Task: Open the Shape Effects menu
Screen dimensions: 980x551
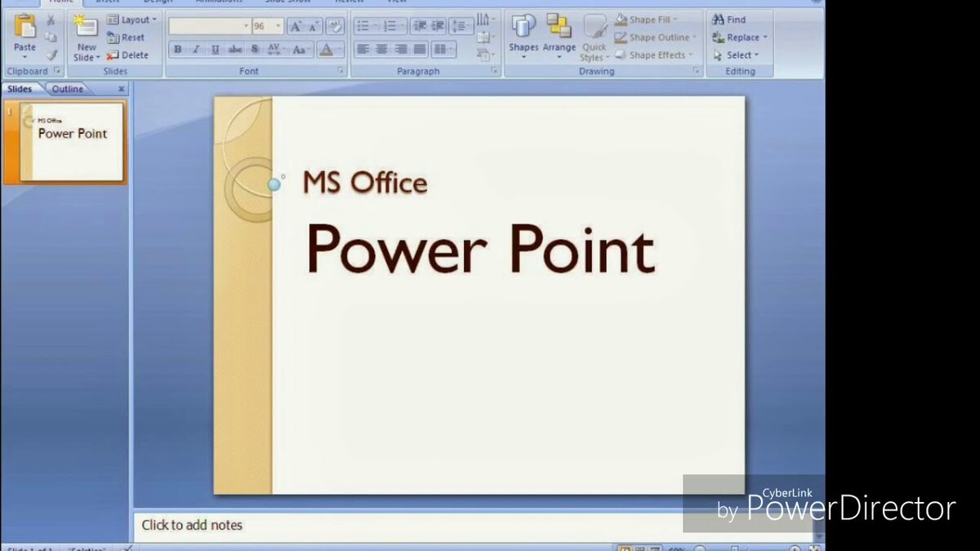Action: click(x=654, y=56)
